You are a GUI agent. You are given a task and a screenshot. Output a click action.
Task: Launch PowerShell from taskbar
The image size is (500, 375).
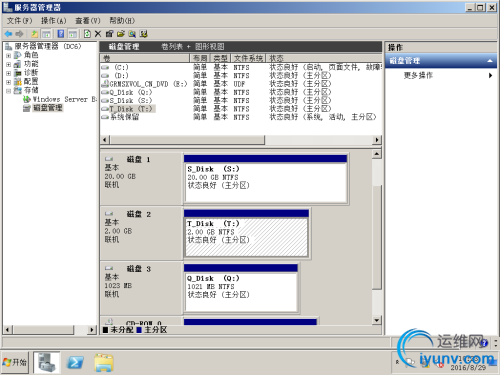(x=76, y=363)
